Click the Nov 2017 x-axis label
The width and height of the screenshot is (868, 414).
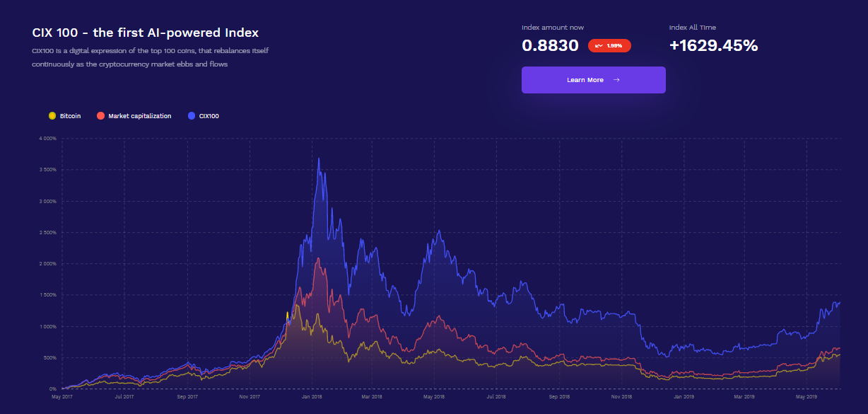click(x=250, y=397)
